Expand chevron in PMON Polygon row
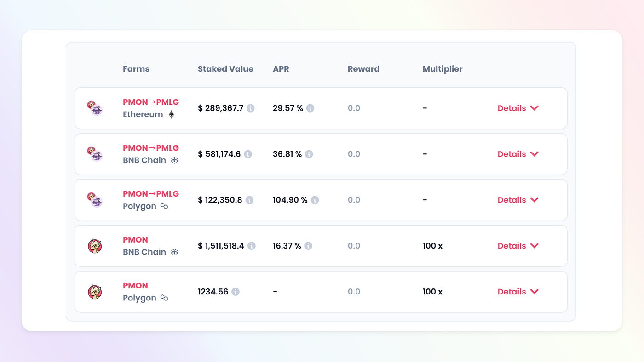644x362 pixels. click(x=534, y=292)
